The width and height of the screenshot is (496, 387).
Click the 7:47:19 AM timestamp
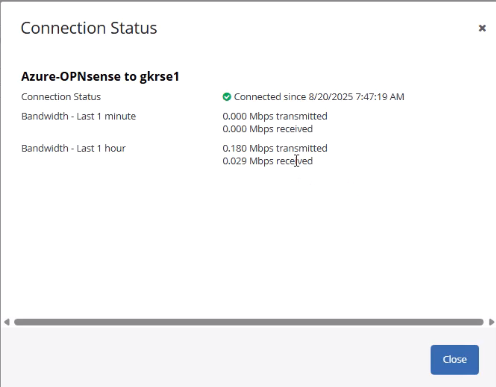click(380, 97)
